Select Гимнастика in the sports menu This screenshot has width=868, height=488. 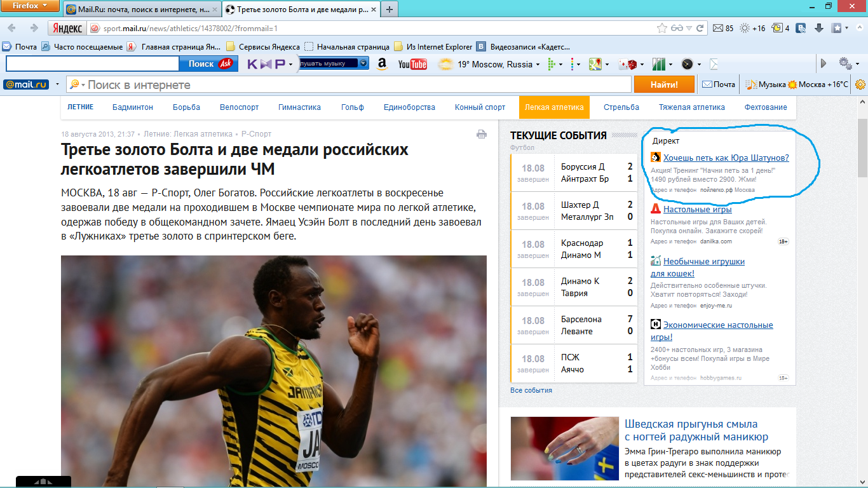[x=299, y=107]
